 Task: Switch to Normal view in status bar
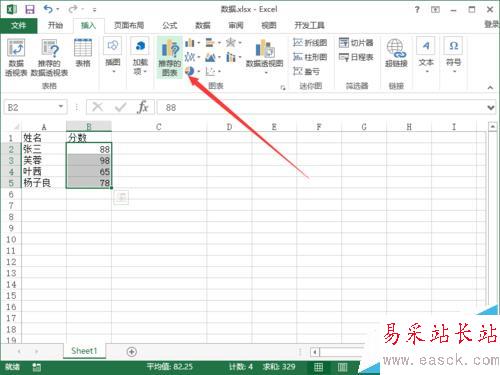[x=318, y=367]
